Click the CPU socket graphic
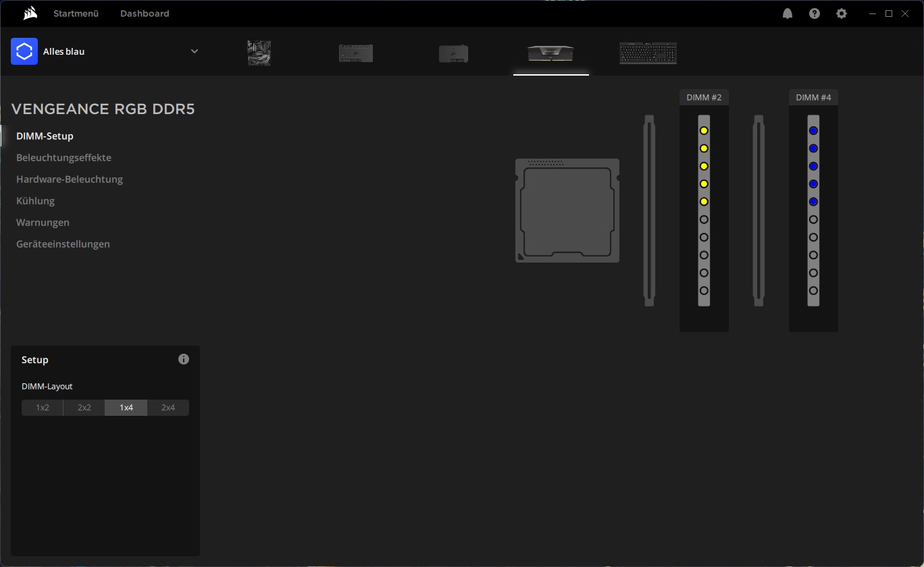This screenshot has height=567, width=924. 567,211
